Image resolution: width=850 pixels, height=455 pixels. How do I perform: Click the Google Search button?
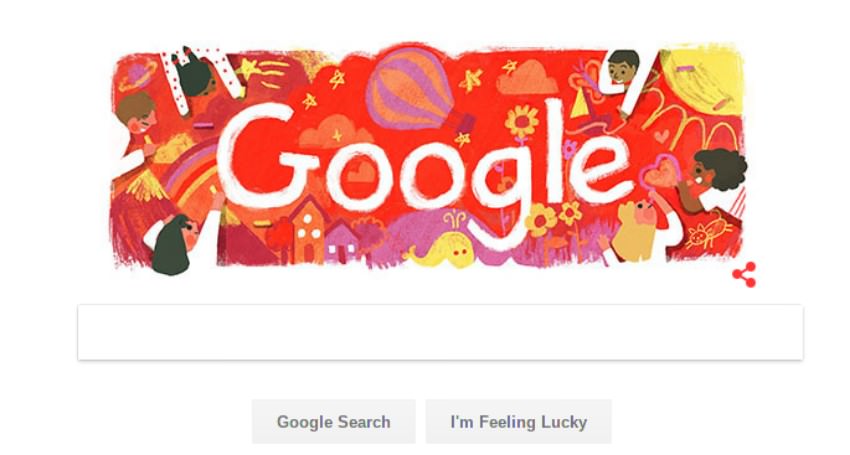333,421
